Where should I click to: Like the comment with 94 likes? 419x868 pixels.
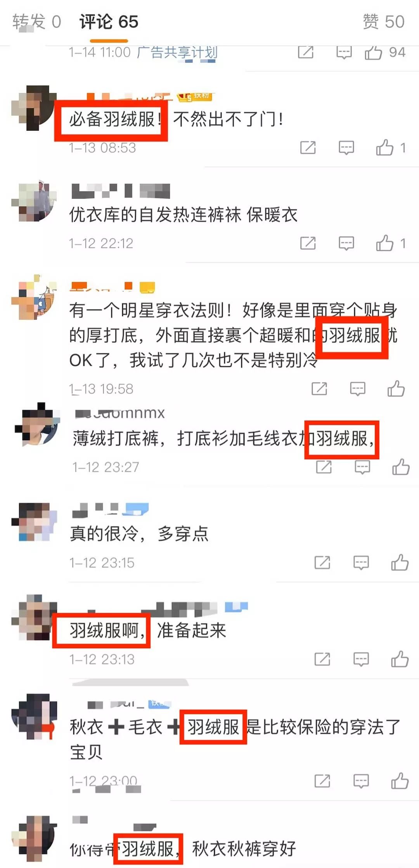[x=385, y=52]
